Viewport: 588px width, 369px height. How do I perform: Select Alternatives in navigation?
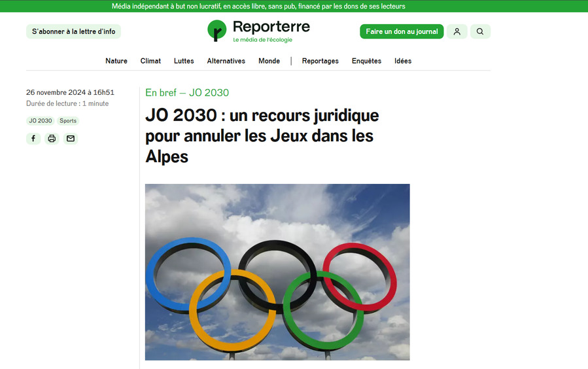click(x=226, y=61)
